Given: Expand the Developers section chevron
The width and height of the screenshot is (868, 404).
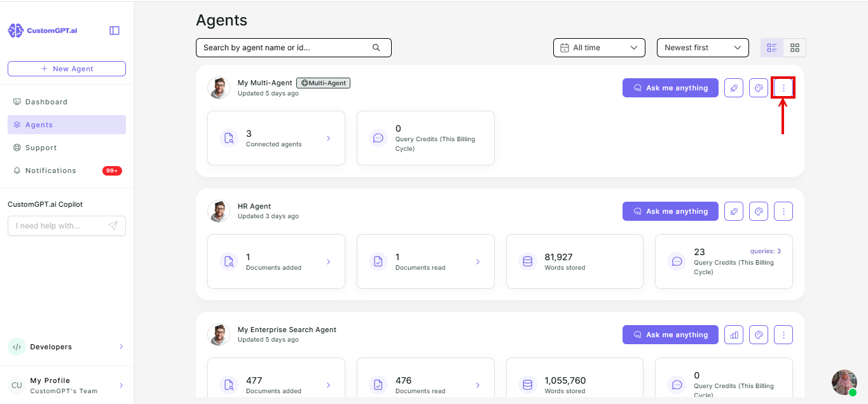Looking at the screenshot, I should click(121, 347).
